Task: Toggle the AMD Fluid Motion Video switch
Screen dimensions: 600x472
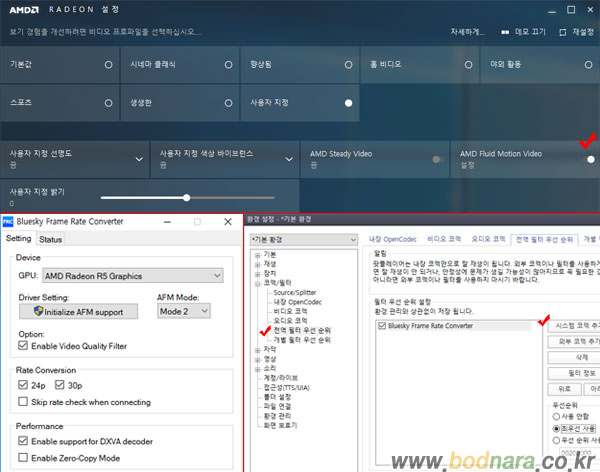Action: [x=589, y=159]
